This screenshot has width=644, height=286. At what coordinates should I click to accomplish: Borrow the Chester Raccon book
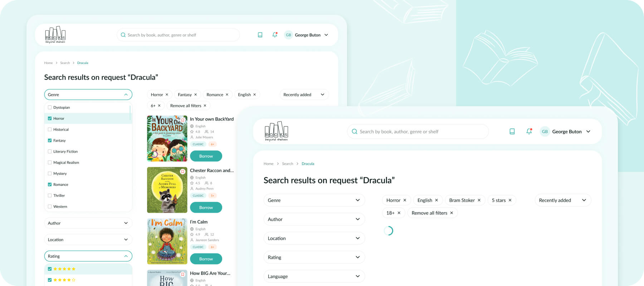pos(206,208)
